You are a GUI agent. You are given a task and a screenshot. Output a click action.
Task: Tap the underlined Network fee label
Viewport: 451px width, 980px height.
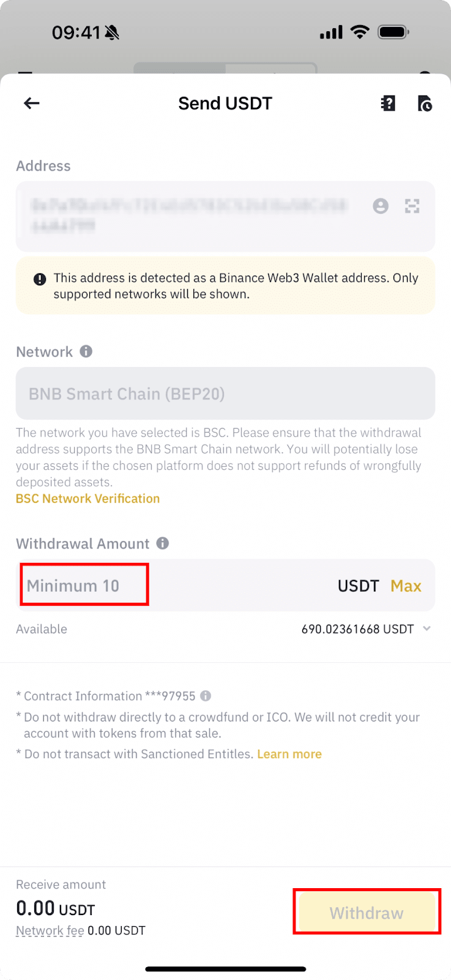click(50, 931)
